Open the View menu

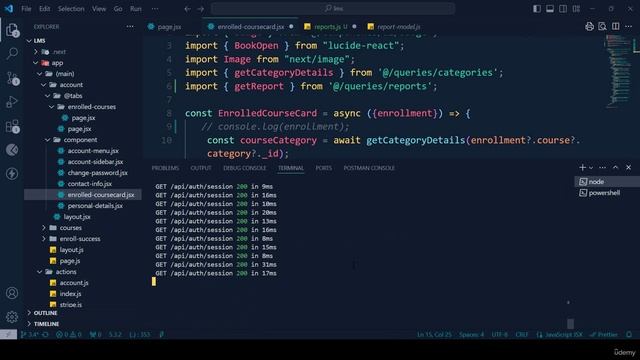tap(99, 9)
